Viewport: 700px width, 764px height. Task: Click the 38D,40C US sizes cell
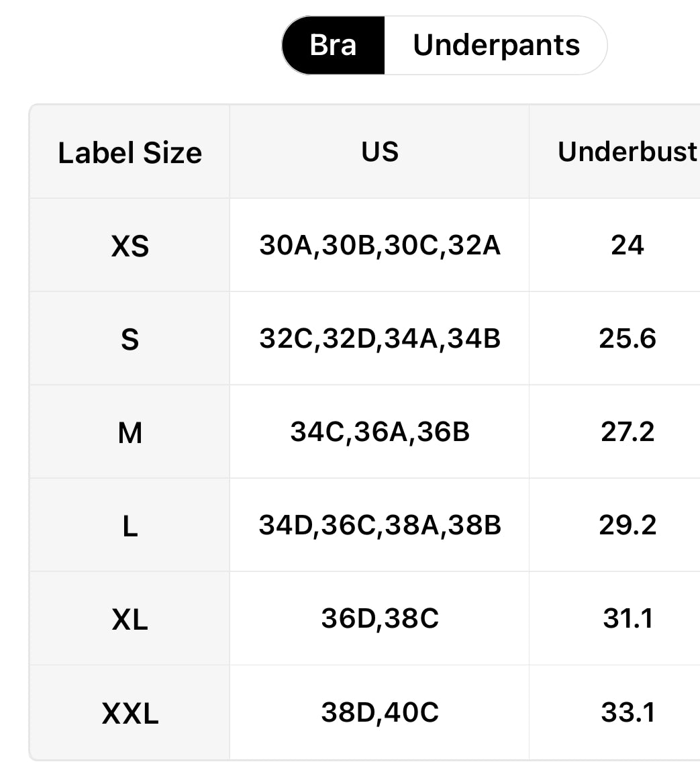pyautogui.click(x=380, y=712)
